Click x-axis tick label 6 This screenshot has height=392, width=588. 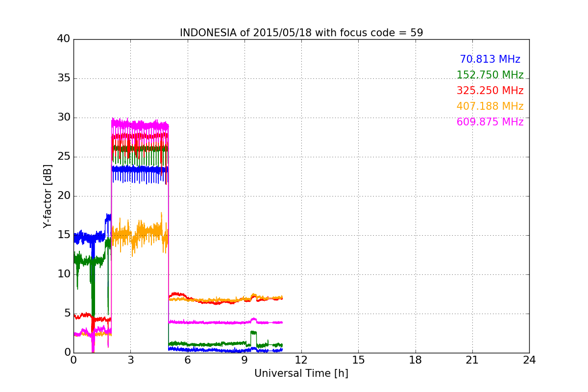tap(187, 360)
